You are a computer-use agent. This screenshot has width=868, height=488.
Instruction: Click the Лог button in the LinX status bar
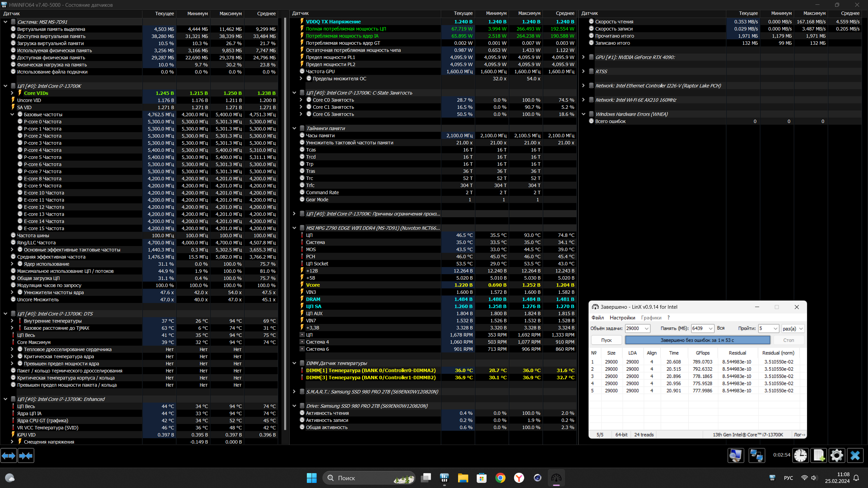[x=799, y=435]
